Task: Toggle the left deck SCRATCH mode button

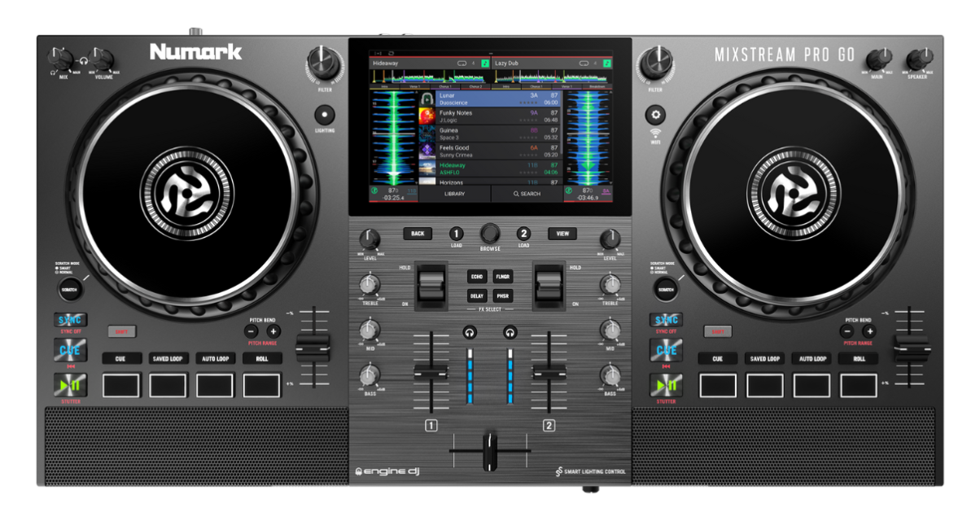Action: pyautogui.click(x=71, y=289)
